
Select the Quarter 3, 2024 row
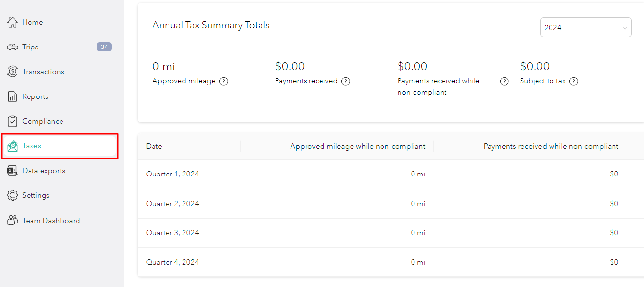(172, 233)
